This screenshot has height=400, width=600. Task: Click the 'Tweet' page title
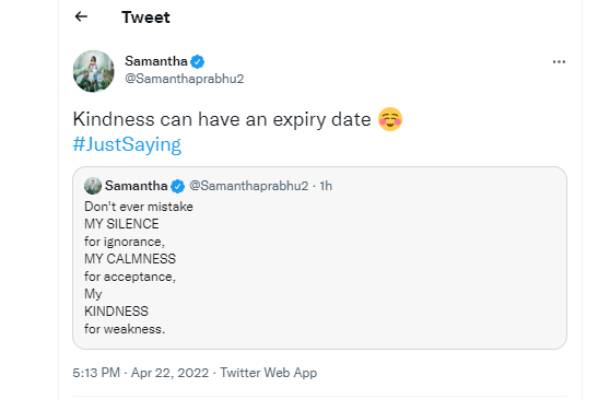pyautogui.click(x=145, y=17)
